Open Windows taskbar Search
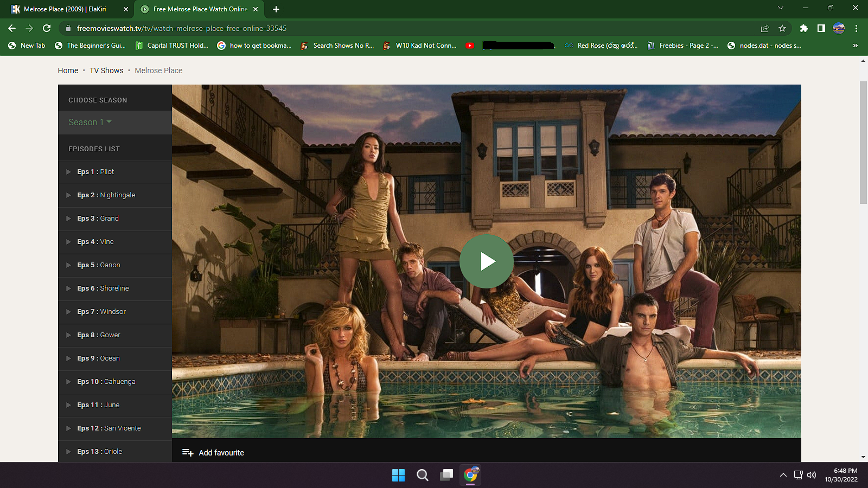This screenshot has height=488, width=868. 423,475
